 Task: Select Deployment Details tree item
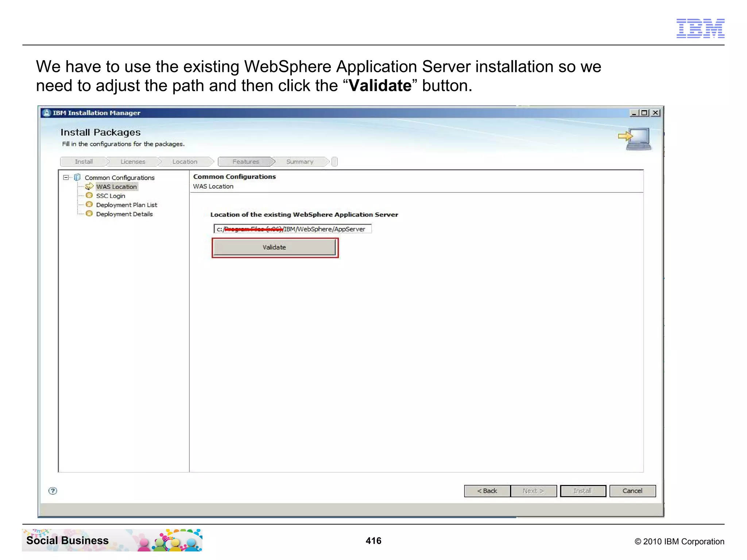(x=124, y=214)
